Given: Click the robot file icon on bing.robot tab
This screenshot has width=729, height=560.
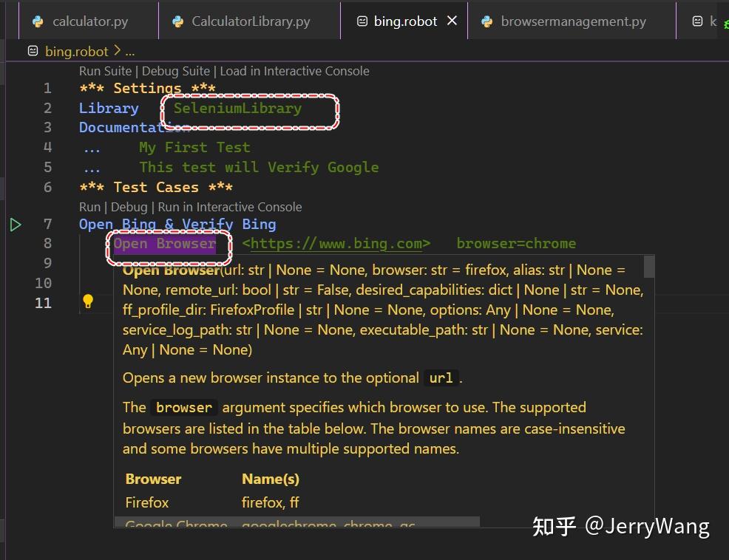Looking at the screenshot, I should [x=362, y=21].
